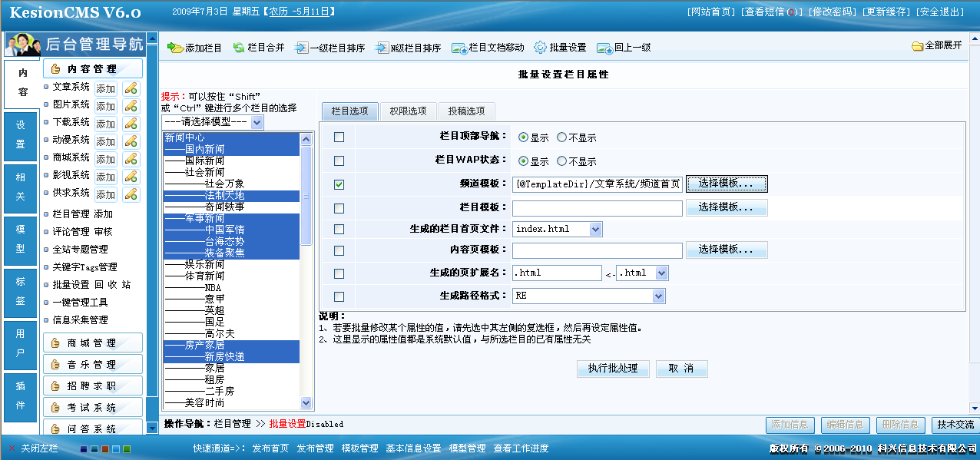The height and width of the screenshot is (460, 980).
Task: Close left panel with red X icon
Action: (x=12, y=448)
